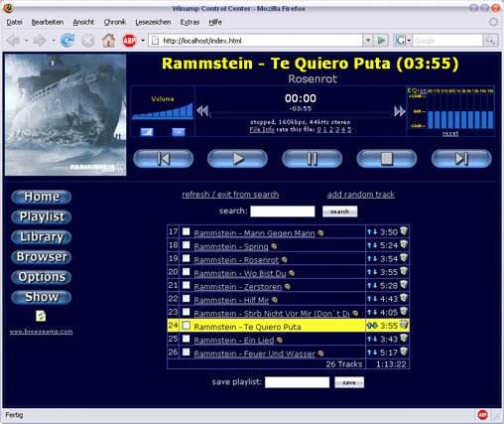Open the Ansicht menu
The height and width of the screenshot is (424, 504).
coord(83,22)
